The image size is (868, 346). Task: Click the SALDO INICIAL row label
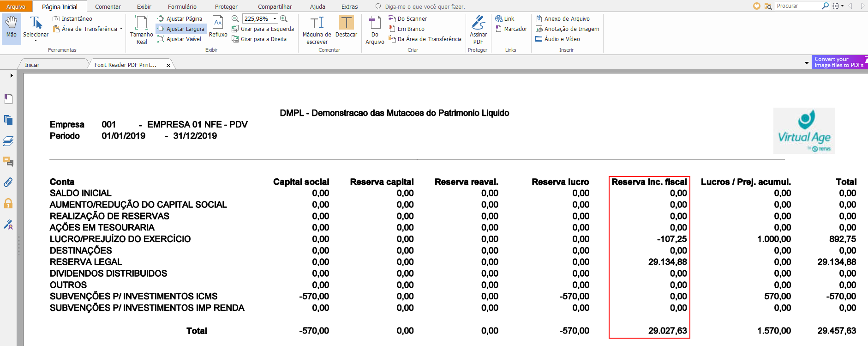click(81, 193)
